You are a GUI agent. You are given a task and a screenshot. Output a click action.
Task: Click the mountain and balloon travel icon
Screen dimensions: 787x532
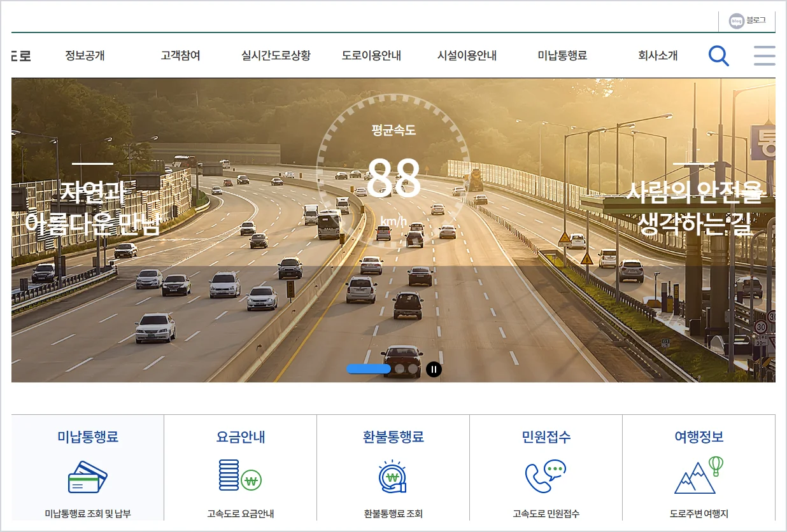pyautogui.click(x=699, y=475)
